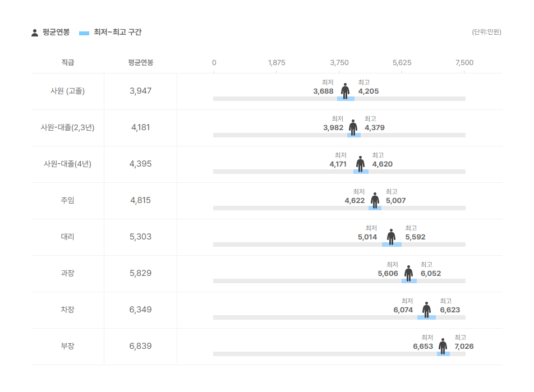Click the person icon in 사원-대졸(4년) row
The height and width of the screenshot is (392, 534).
[x=360, y=164]
